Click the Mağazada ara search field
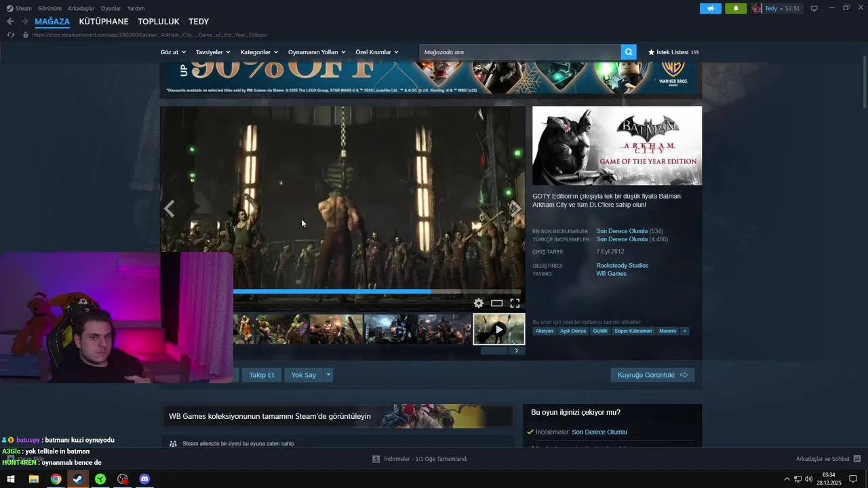 tap(520, 52)
